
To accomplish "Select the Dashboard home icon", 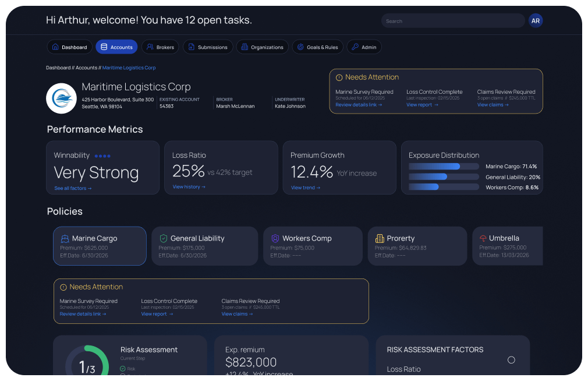I will coord(55,47).
